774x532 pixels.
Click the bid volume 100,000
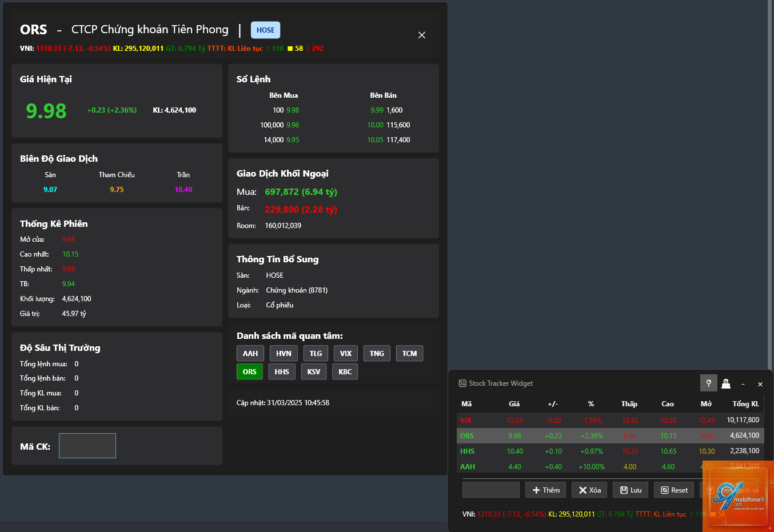[272, 125]
